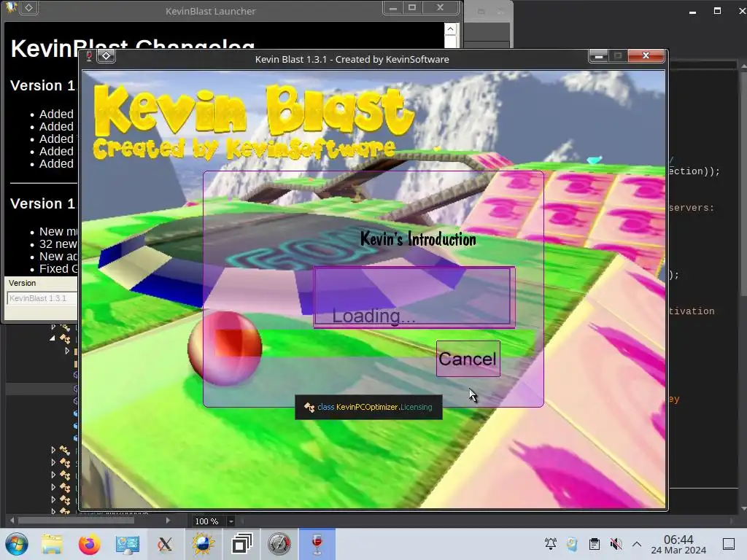Switch to the KevinBlast Launcher taskbar icon
747x560 pixels.
[204, 544]
